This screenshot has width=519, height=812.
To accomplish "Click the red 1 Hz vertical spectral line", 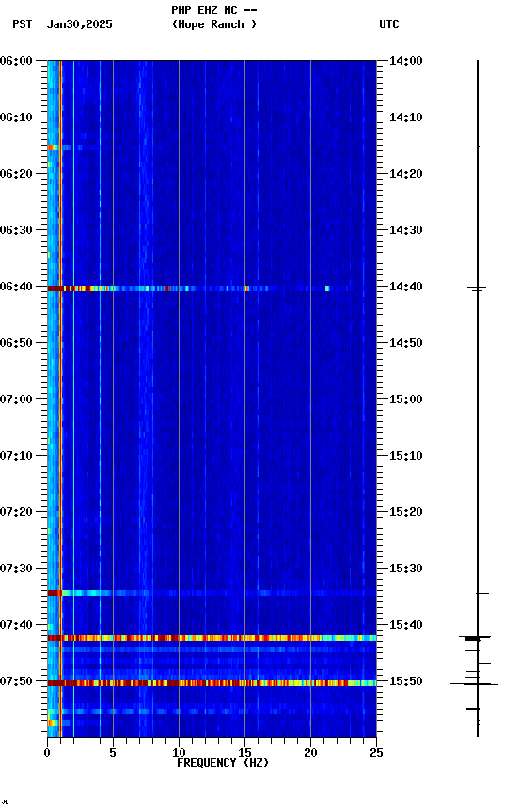I will click(60, 398).
